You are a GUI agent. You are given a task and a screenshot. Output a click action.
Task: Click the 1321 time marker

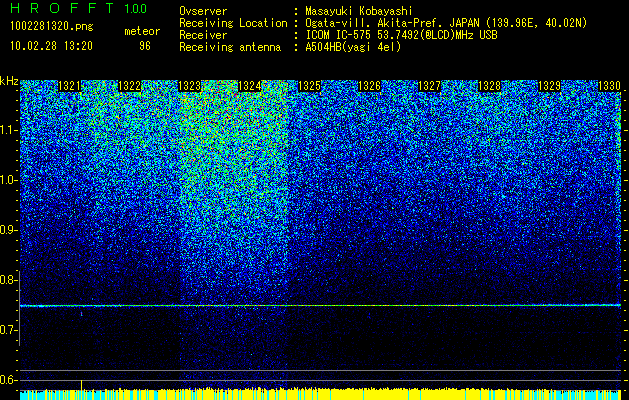pos(69,86)
